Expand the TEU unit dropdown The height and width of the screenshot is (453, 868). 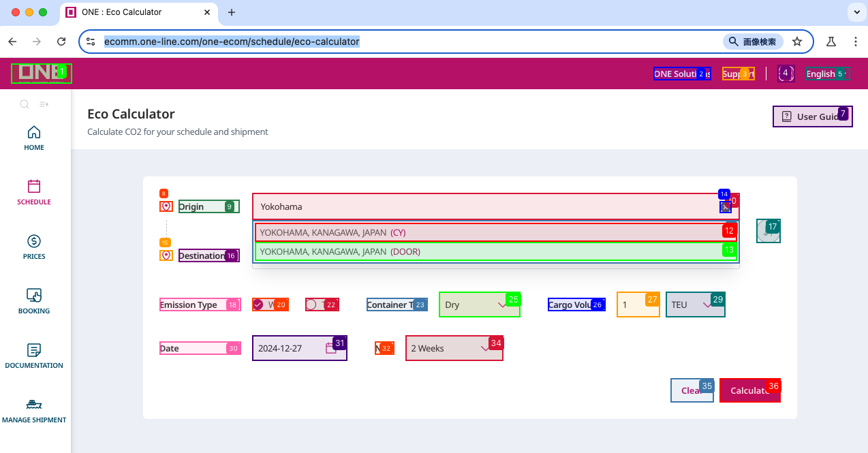(x=695, y=304)
